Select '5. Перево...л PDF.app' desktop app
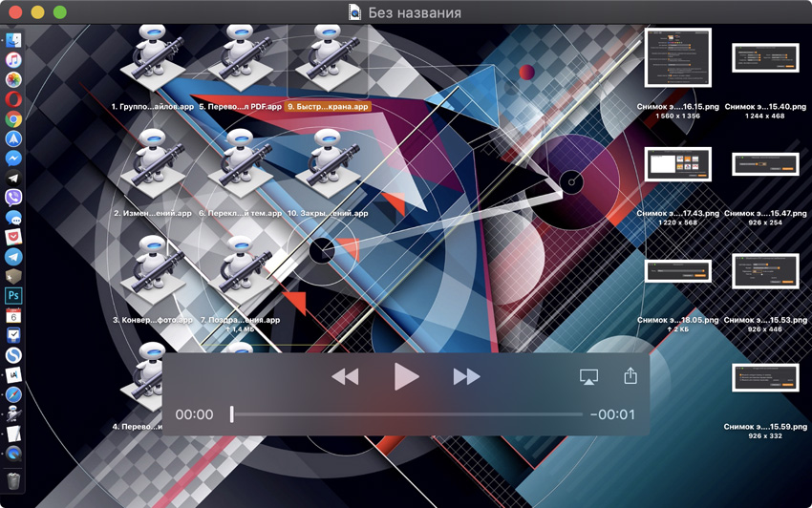The image size is (812, 508). (240, 58)
